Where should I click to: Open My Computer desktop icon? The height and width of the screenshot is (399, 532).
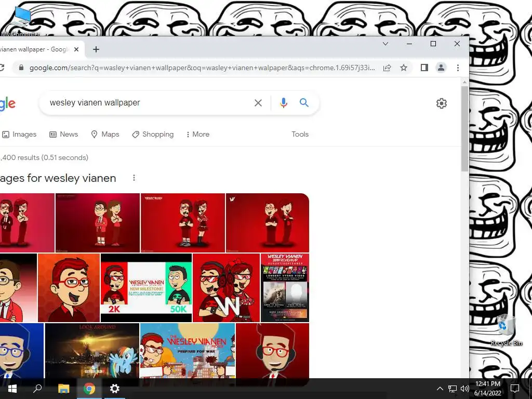[21, 20]
